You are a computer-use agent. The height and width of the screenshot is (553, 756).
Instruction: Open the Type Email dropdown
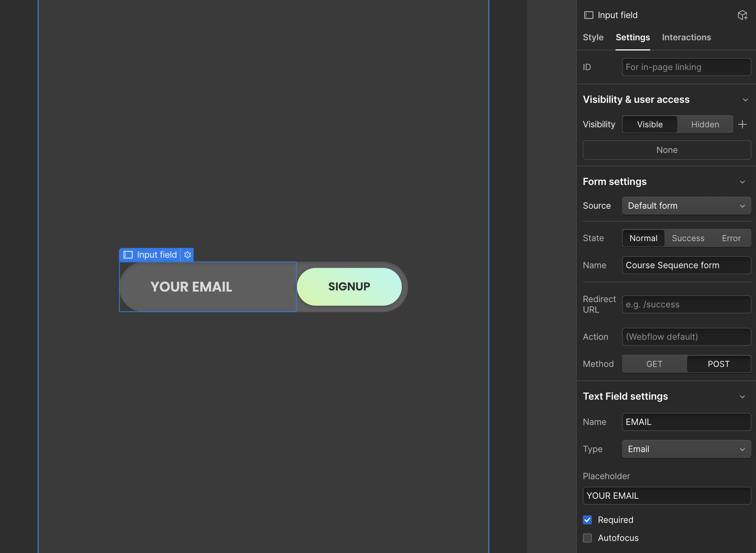coord(686,449)
